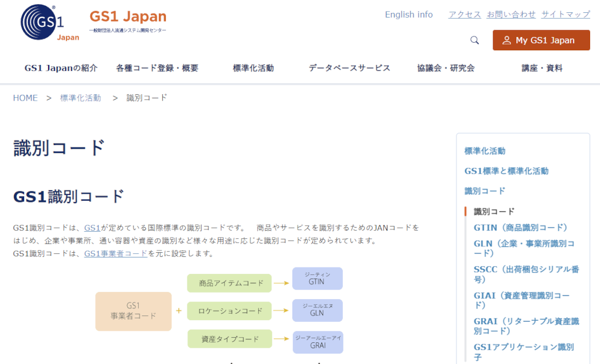Select 識別コード sidebar section heading

[x=485, y=191]
